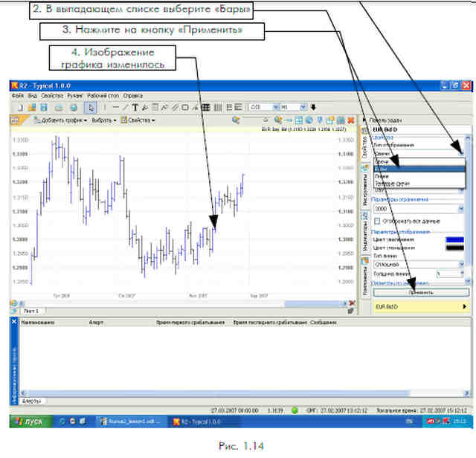Screen dimensions: 476x458
Task: Open the 'Файл' menu
Action: point(18,96)
